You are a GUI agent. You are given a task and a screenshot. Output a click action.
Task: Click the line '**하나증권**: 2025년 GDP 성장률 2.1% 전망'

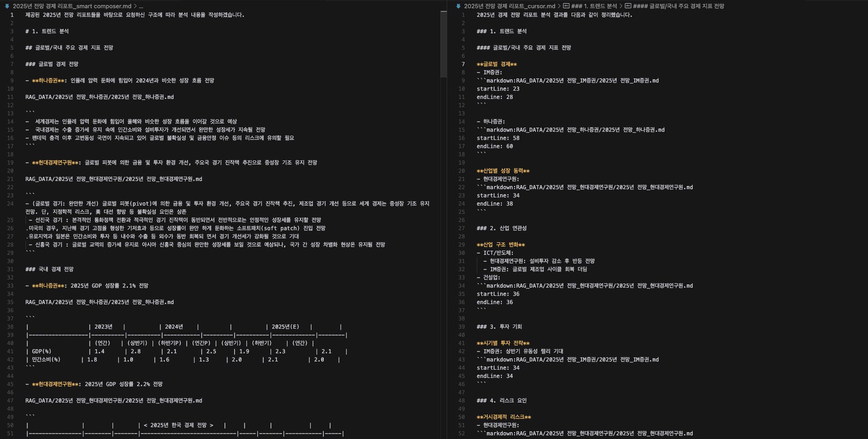point(87,286)
